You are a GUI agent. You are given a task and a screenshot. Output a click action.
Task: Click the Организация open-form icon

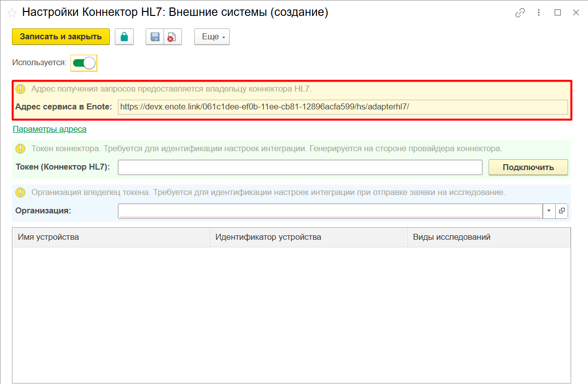[562, 211]
